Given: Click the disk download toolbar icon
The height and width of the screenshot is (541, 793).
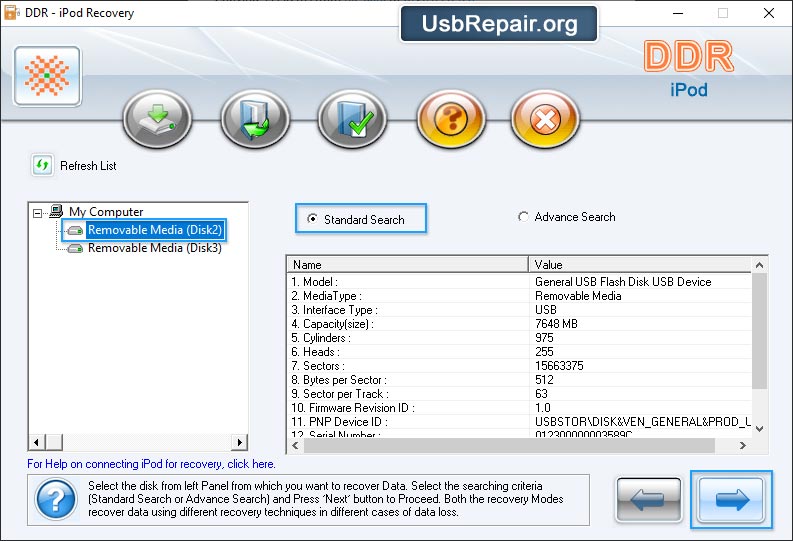Looking at the screenshot, I should 157,119.
